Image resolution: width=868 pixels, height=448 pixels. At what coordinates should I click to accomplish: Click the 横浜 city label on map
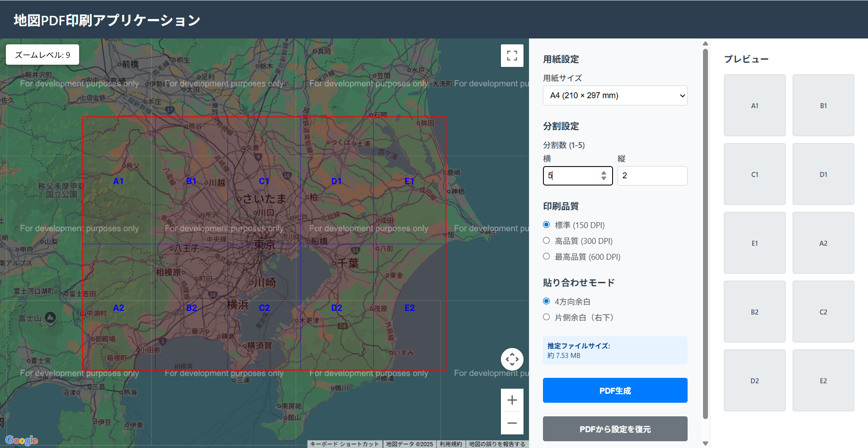click(x=238, y=305)
